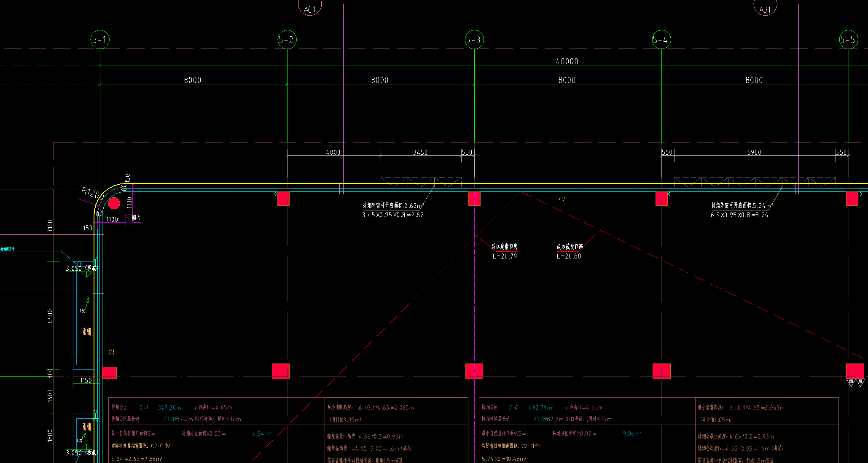Click the 3.45X0.95X0.8=2.62 window area formula
Image resolution: width=868 pixels, height=463 pixels.
click(x=392, y=215)
